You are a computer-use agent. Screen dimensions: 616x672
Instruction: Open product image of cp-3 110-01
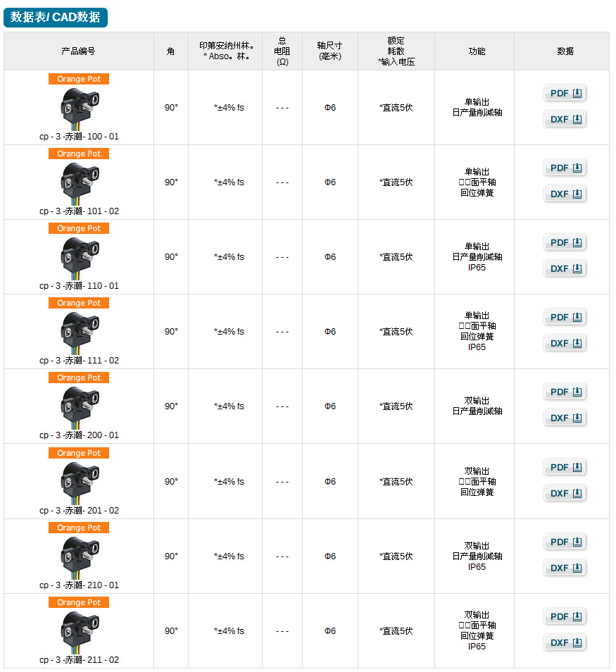click(80, 259)
